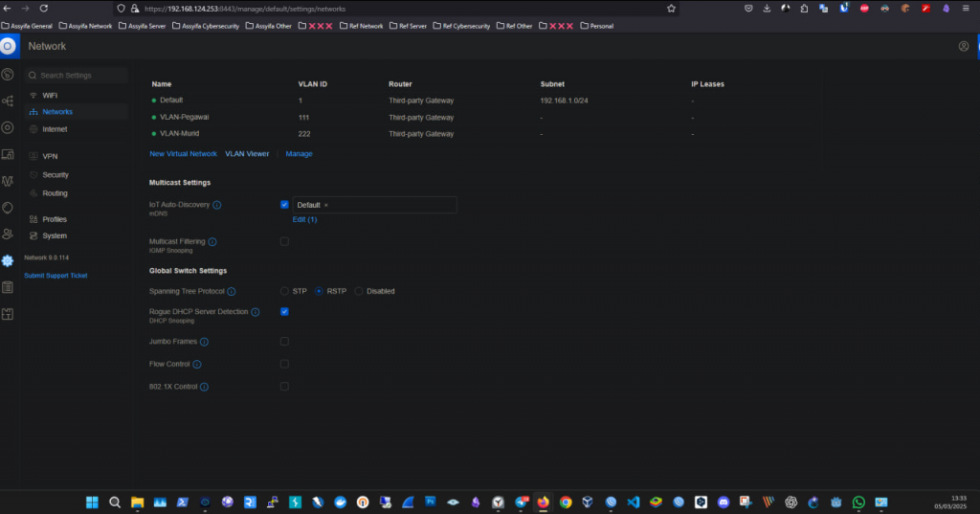The width and height of the screenshot is (980, 514).
Task: Click the UniFi logo icon
Action: 9,46
